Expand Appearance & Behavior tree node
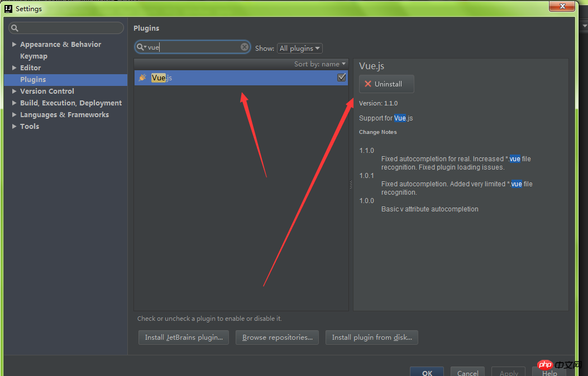The image size is (588, 376). coord(15,44)
